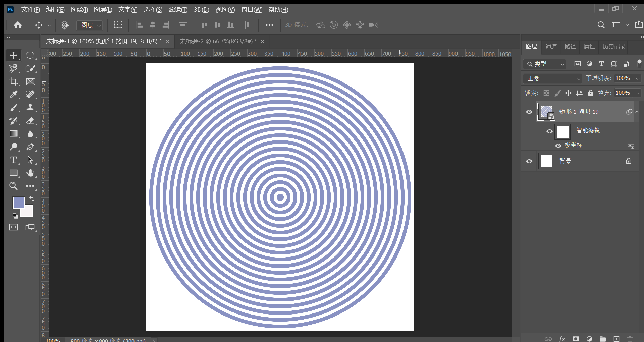Click align top edges icon
This screenshot has width=644, height=342.
pyautogui.click(x=204, y=25)
